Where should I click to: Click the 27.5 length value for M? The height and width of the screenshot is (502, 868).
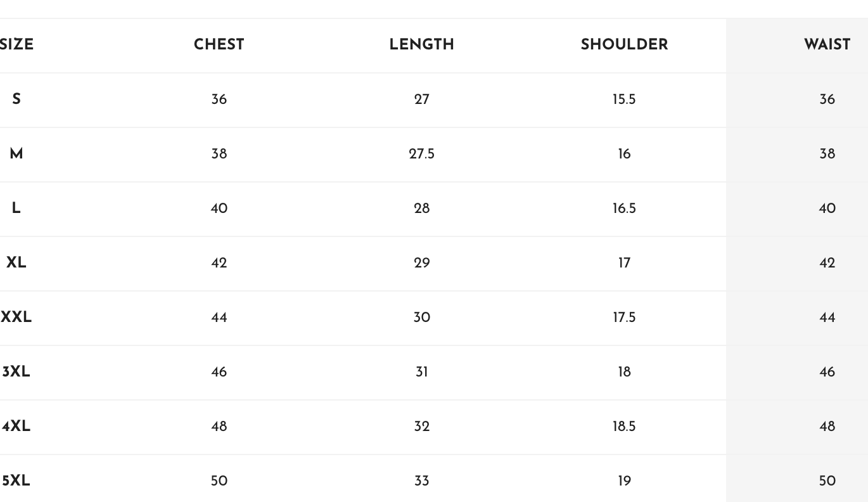(x=421, y=154)
